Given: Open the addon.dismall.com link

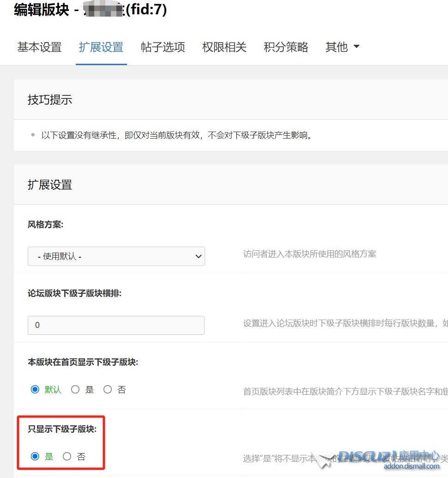Looking at the screenshot, I should (x=412, y=466).
